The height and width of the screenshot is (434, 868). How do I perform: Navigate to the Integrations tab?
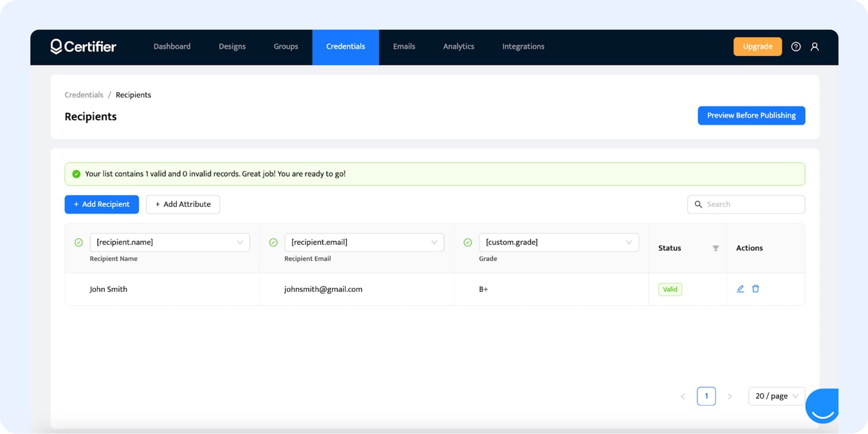click(523, 47)
